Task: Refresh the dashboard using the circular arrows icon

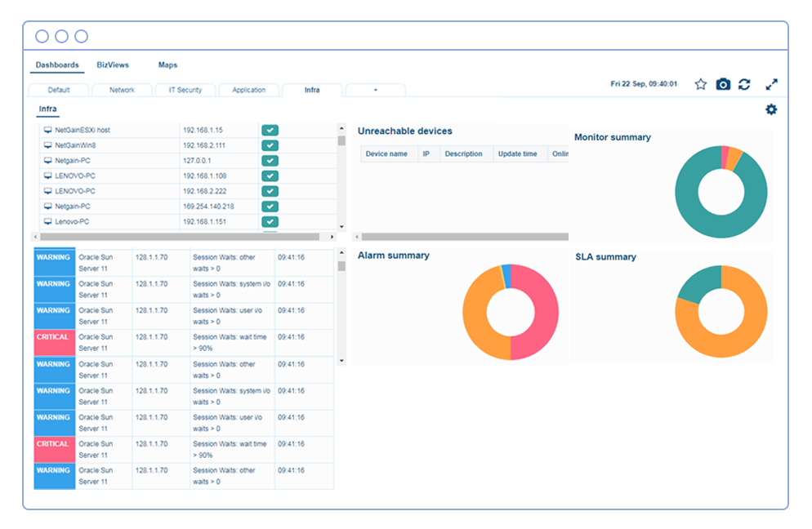Action: tap(744, 84)
